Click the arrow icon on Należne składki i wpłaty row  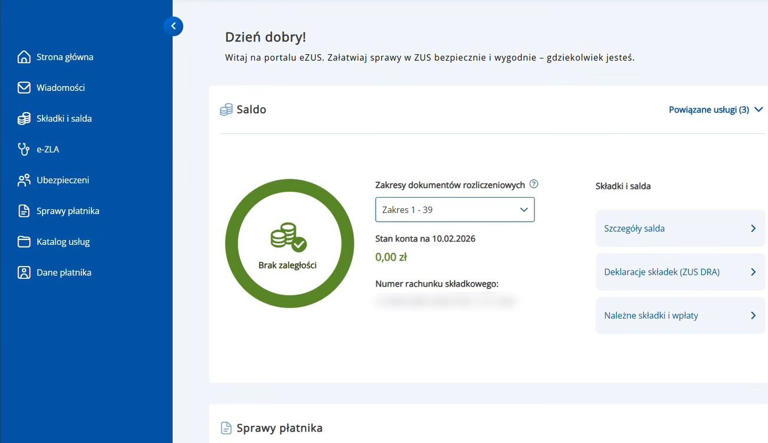pos(753,316)
